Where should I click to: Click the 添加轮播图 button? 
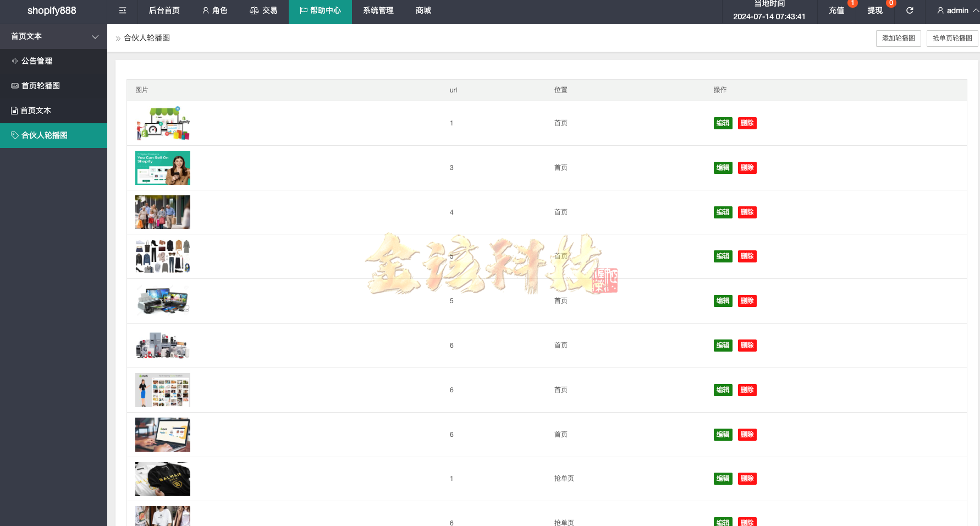(898, 38)
